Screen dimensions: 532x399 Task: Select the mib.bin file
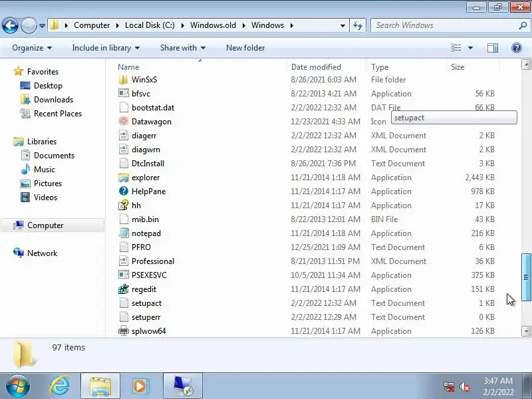124,219
